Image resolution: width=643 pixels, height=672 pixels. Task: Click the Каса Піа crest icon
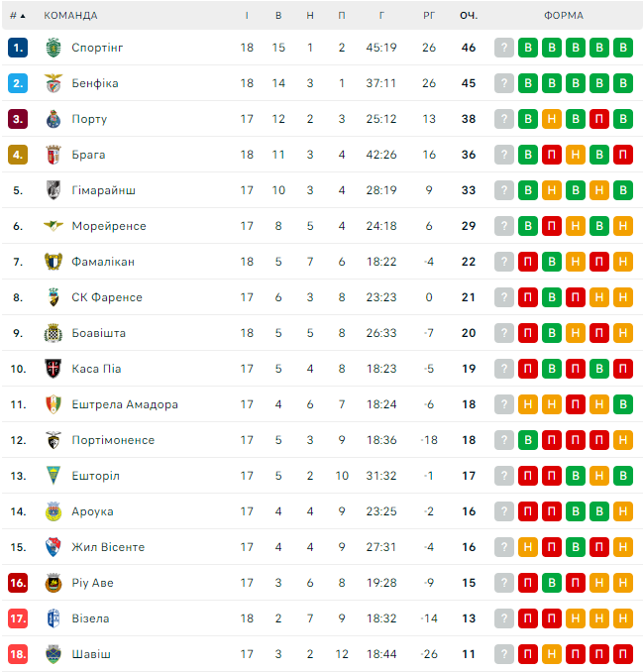pyautogui.click(x=54, y=369)
